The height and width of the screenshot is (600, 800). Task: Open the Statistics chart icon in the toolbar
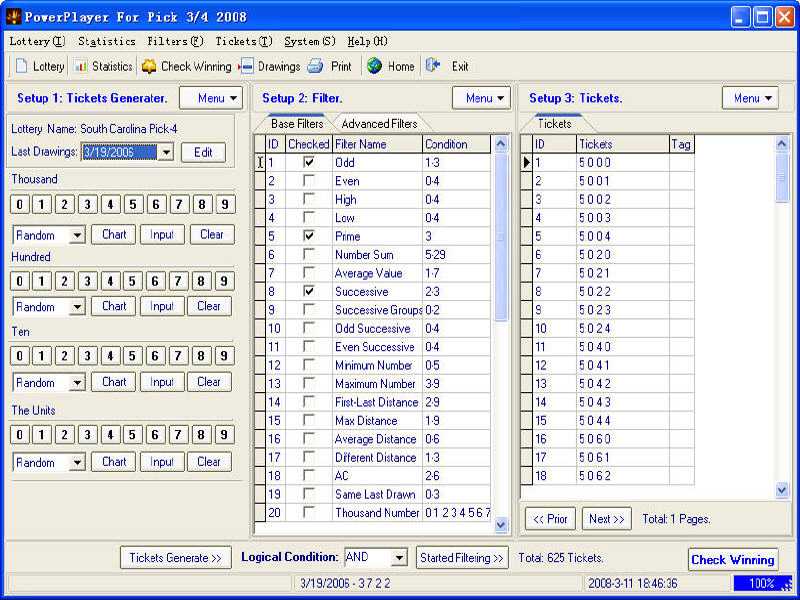pyautogui.click(x=81, y=66)
